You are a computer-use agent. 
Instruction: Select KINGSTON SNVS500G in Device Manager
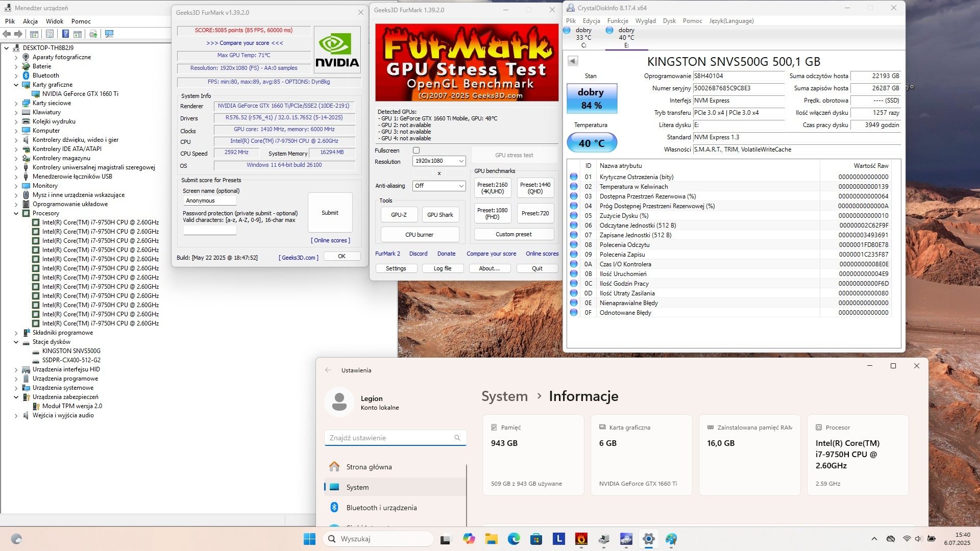[71, 351]
